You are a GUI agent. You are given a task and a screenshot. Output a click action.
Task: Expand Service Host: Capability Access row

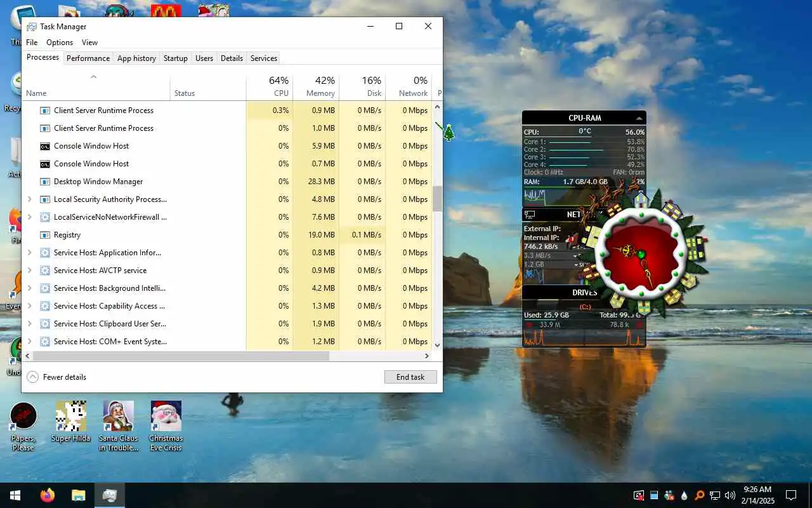pos(29,306)
